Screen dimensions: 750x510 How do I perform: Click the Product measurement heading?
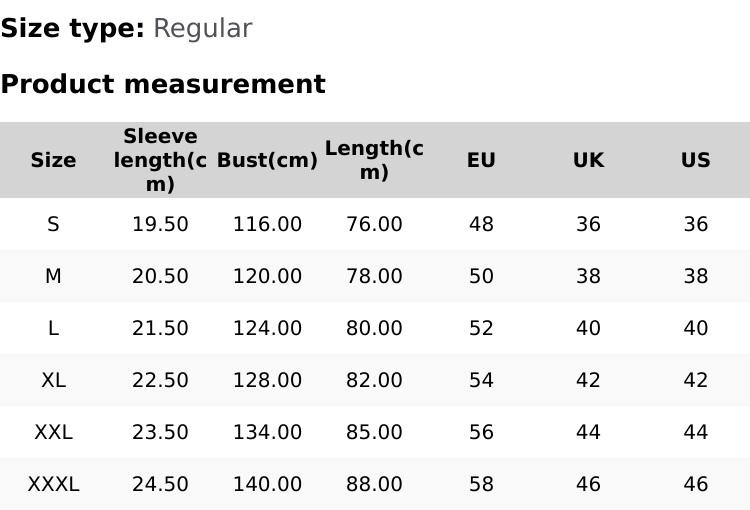tap(163, 84)
